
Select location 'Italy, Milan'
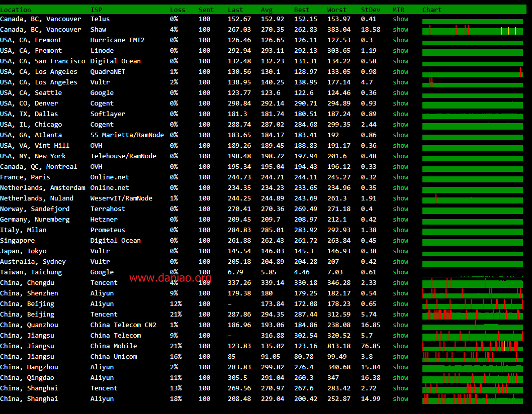24,230
